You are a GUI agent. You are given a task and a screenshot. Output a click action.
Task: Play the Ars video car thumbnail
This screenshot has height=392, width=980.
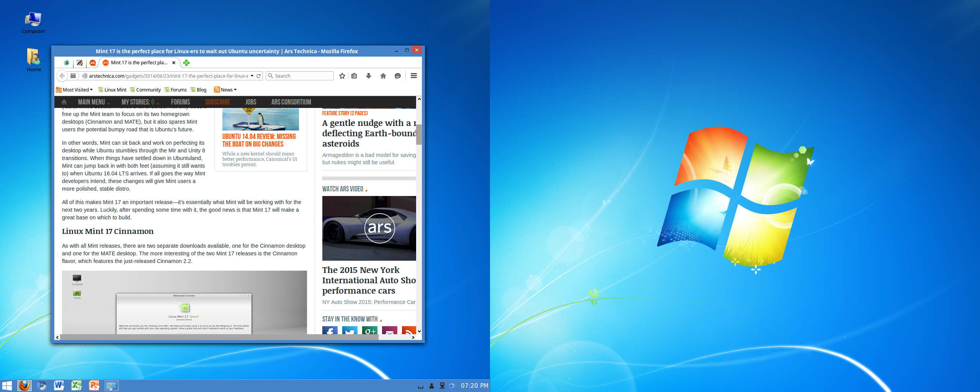coord(369,228)
